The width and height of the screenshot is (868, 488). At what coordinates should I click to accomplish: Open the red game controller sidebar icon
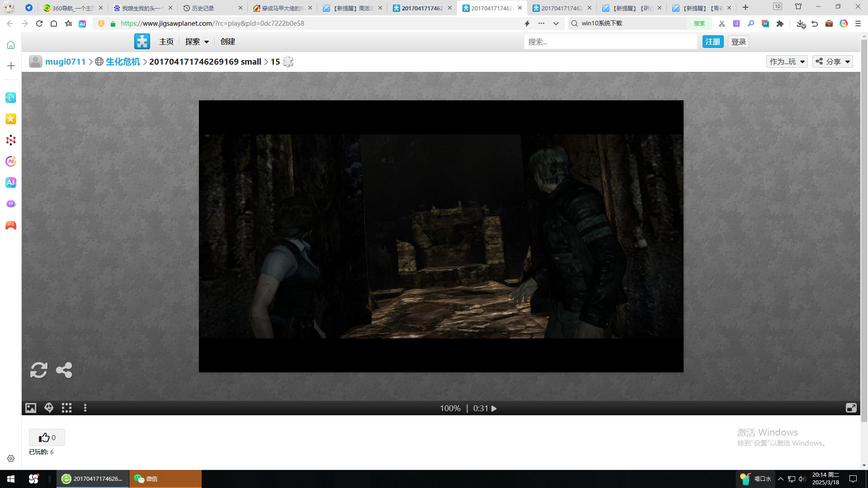(11, 225)
